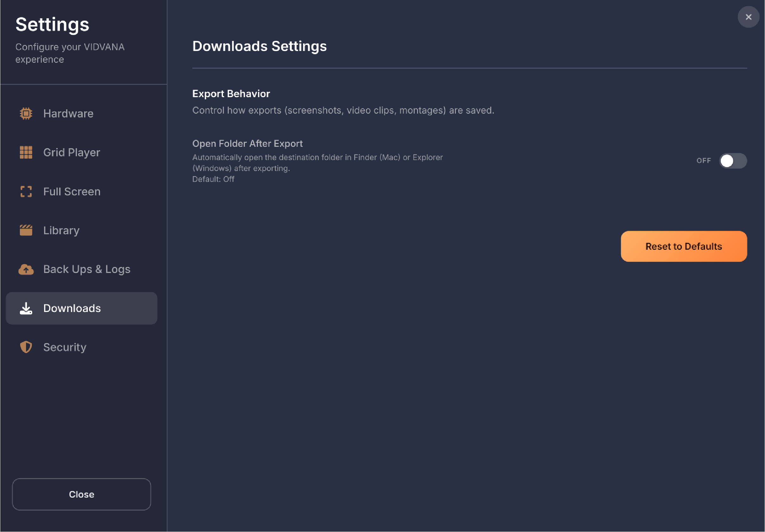Dismiss settings with top-right X icon
765x532 pixels.
pyautogui.click(x=748, y=17)
